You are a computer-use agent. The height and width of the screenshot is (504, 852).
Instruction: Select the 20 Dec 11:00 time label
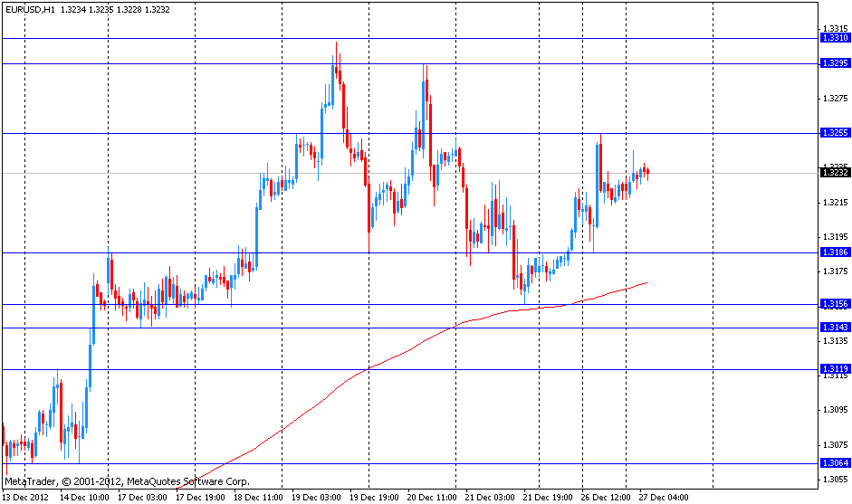(432, 497)
